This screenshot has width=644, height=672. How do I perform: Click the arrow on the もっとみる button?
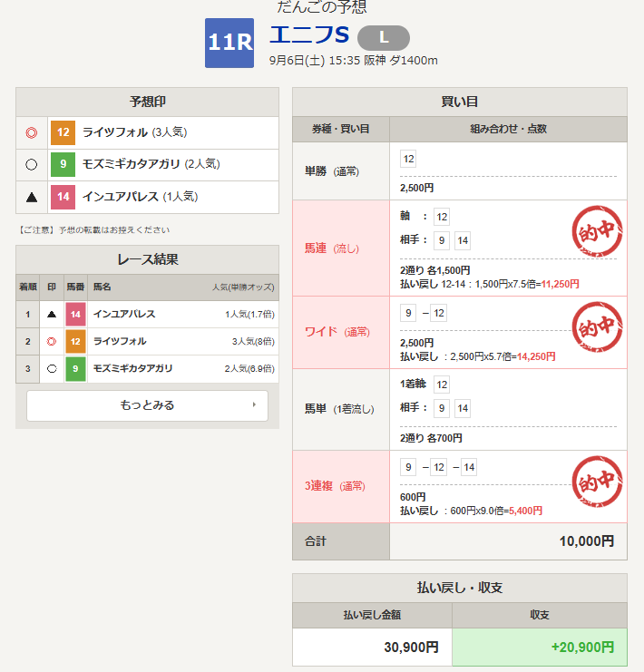point(253,405)
